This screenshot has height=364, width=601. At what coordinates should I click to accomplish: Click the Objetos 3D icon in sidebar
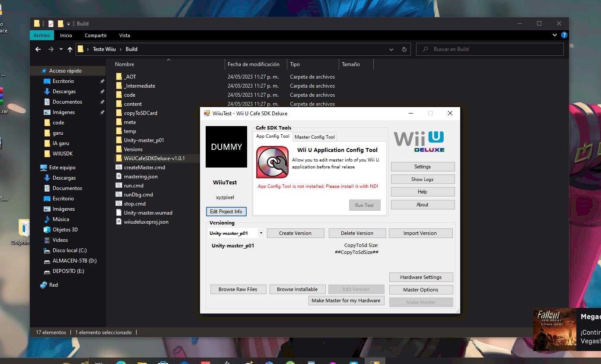pos(47,230)
